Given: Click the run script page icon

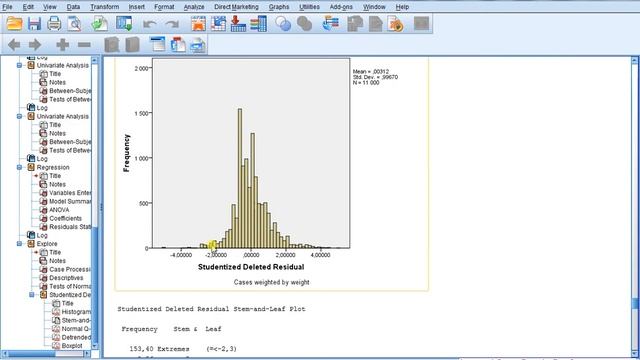Looking at the screenshot, I should click(x=395, y=24).
